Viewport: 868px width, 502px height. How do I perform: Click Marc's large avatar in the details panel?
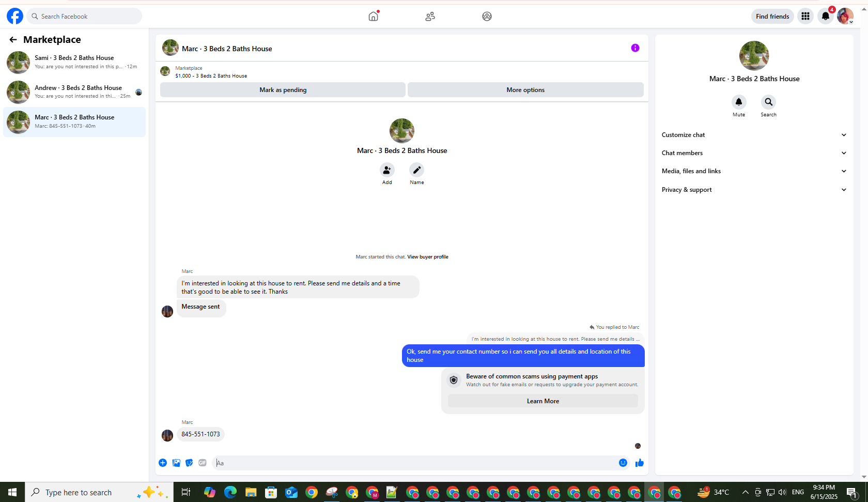click(x=754, y=56)
